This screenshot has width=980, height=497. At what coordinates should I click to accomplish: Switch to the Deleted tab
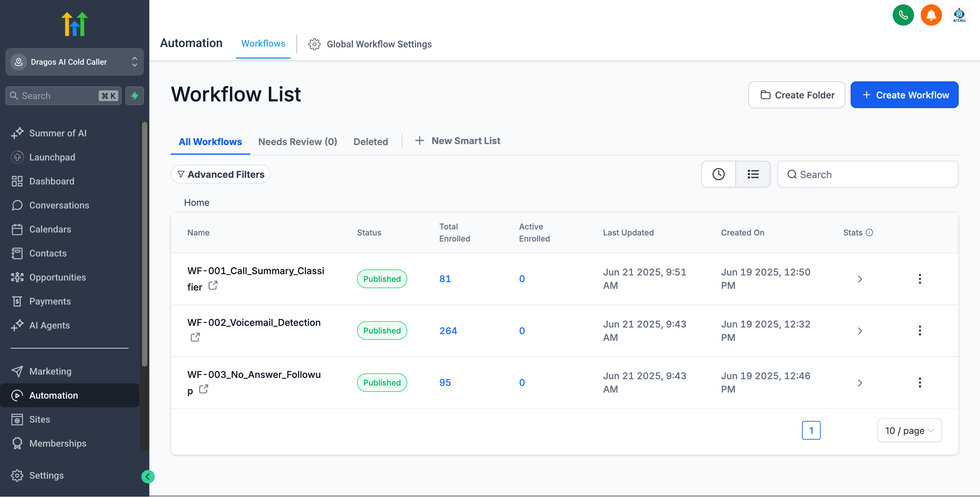(371, 141)
